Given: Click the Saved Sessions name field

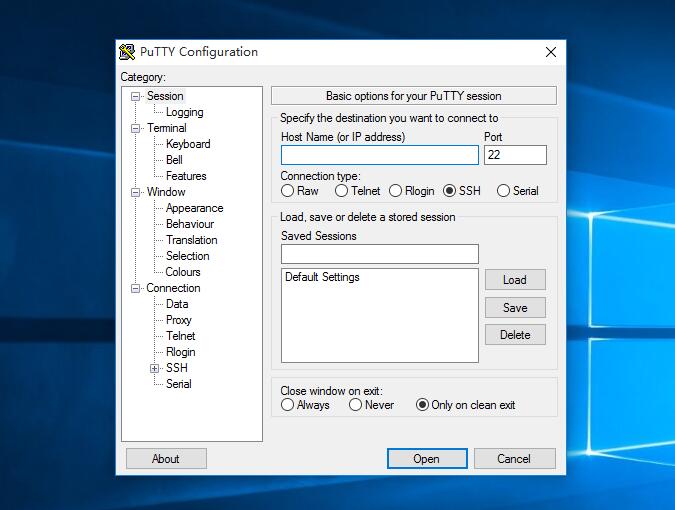Looking at the screenshot, I should (380, 254).
